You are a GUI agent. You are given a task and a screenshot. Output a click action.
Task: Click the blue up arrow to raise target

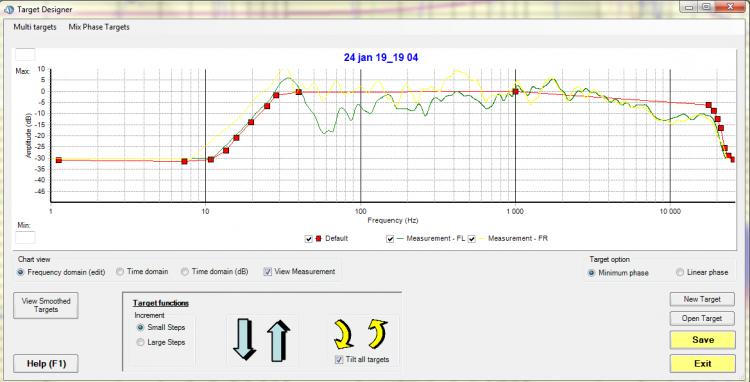(278, 340)
